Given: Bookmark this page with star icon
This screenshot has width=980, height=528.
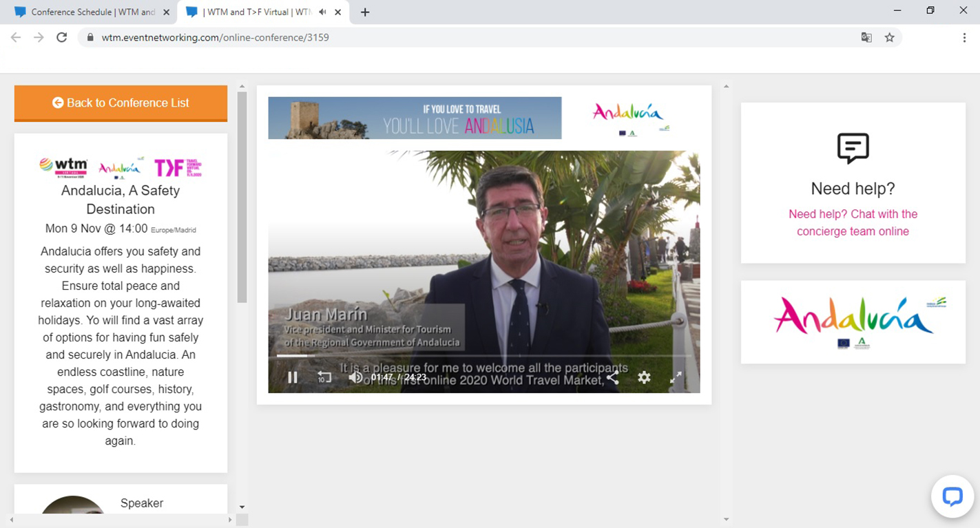Looking at the screenshot, I should [x=889, y=38].
